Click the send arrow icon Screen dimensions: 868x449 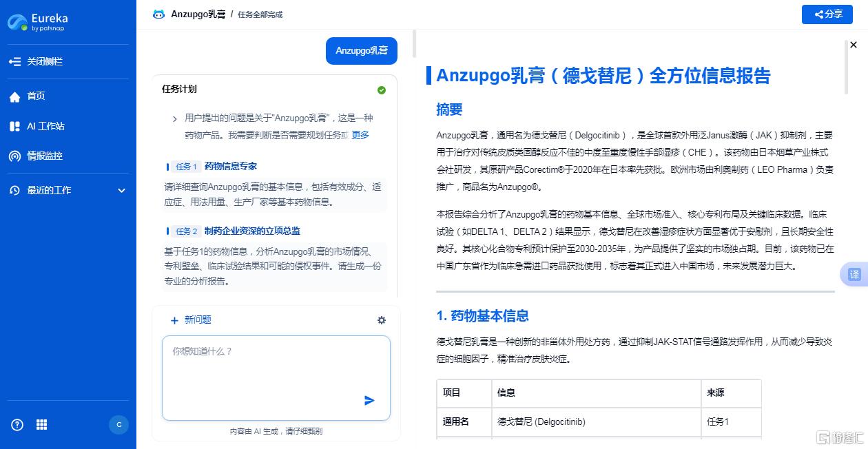(369, 400)
